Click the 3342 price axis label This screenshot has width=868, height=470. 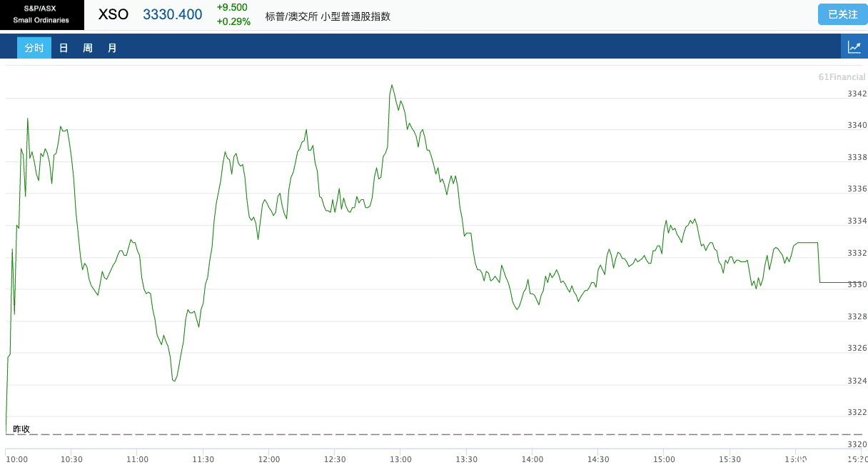click(857, 94)
